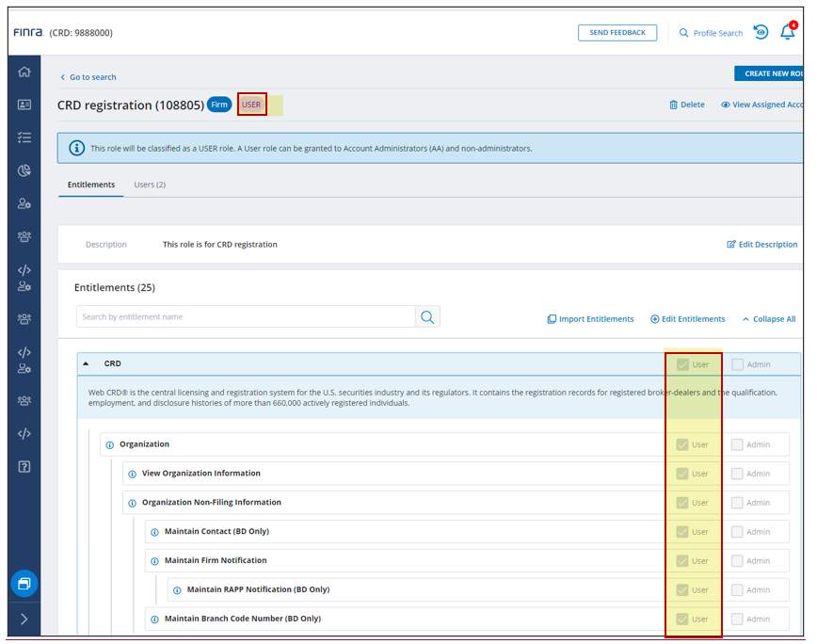Image resolution: width=817 pixels, height=644 pixels.
Task: Click Collapse All entitlements
Action: coord(768,319)
